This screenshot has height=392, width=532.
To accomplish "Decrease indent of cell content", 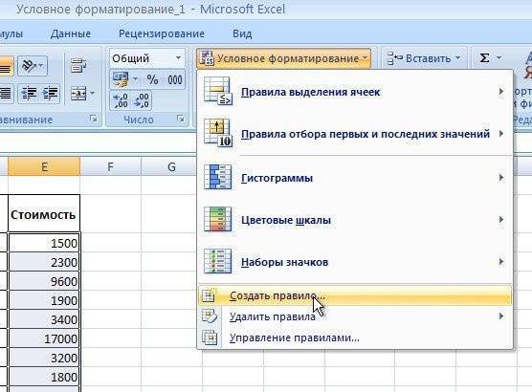I will point(29,94).
